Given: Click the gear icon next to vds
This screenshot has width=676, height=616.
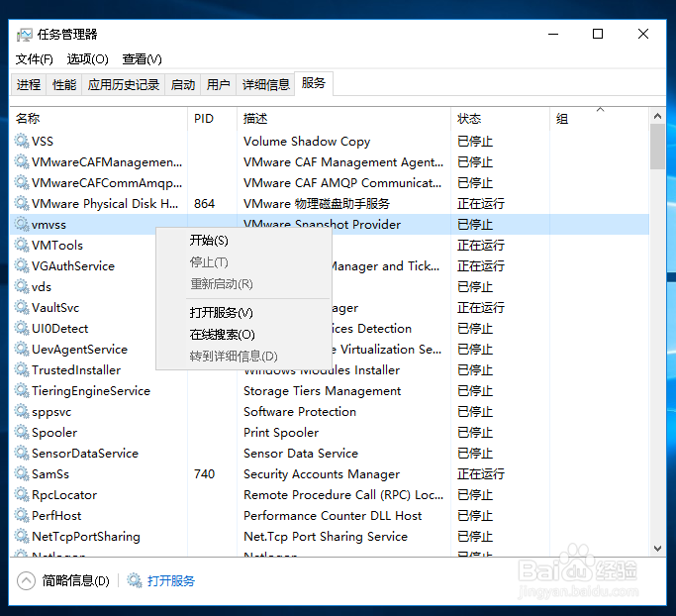Looking at the screenshot, I should click(x=21, y=286).
